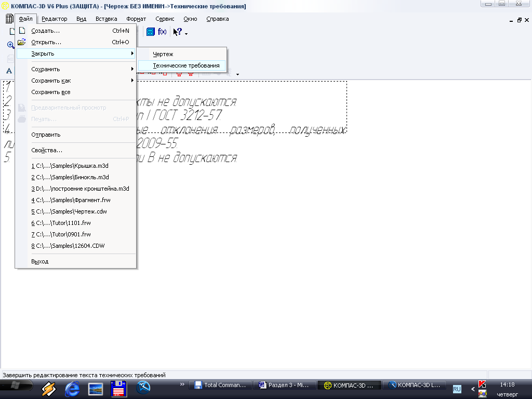
Task: Expand the Сохранить как submenu
Action: point(76,81)
